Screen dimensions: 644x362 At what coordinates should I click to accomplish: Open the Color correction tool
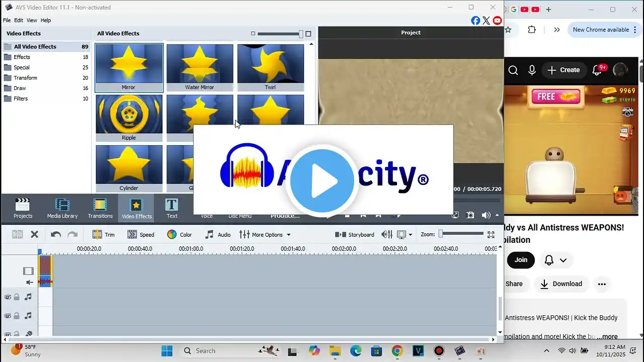pos(180,234)
